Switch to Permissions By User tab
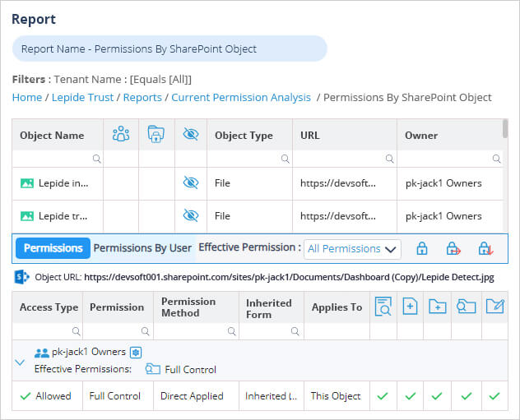Image resolution: width=520 pixels, height=420 pixels. click(x=142, y=248)
